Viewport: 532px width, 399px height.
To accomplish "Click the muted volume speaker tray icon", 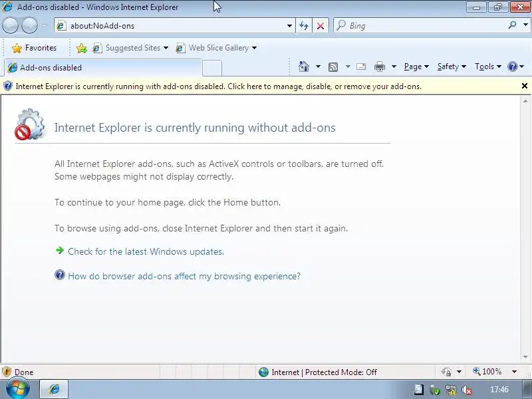I will tap(467, 390).
